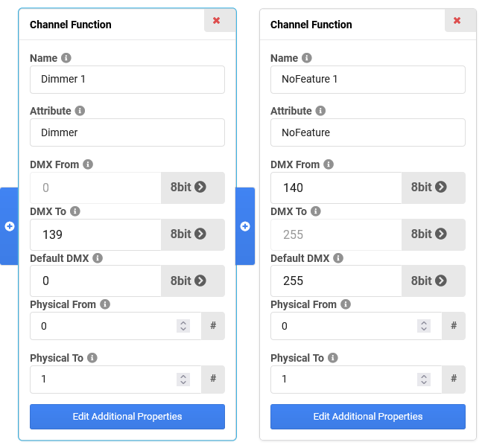Click info icon beside right DMX From label
The height and width of the screenshot is (448, 485).
pos(329,164)
